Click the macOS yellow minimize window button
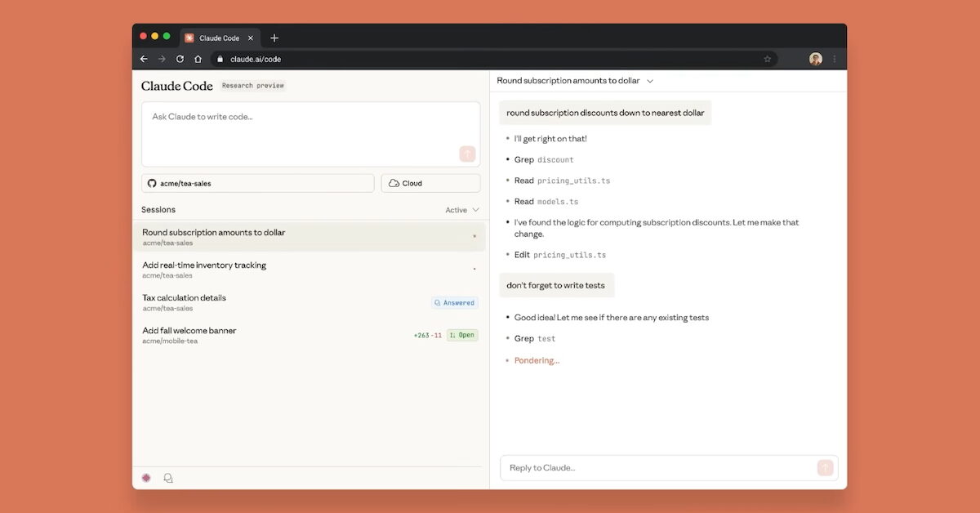The image size is (980, 513). pos(155,36)
